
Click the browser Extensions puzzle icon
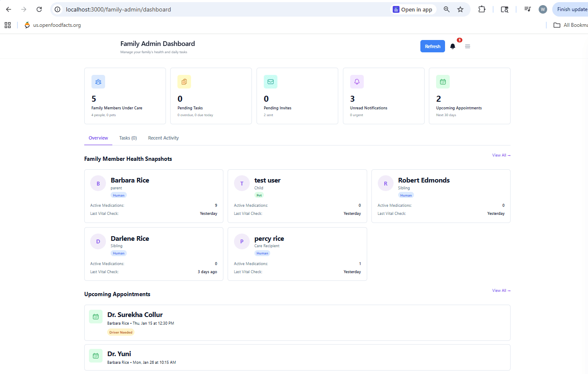[482, 9]
